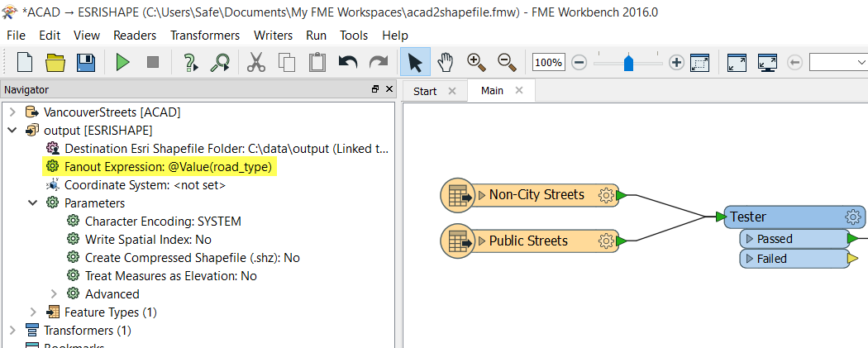Paste using the clipboard icon

pos(317,62)
